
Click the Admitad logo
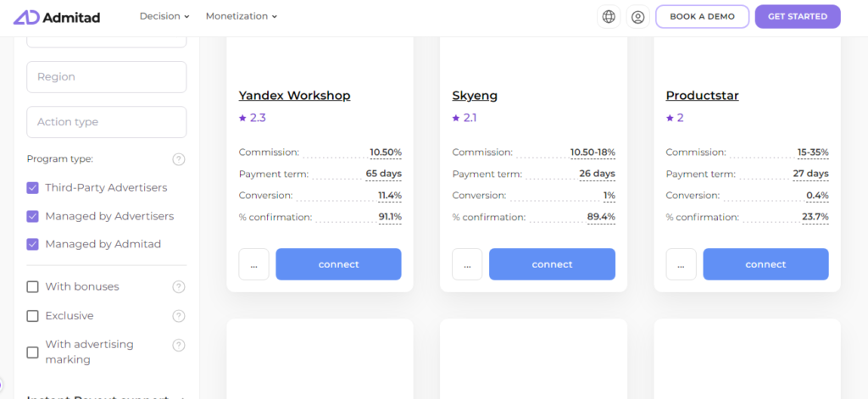(57, 17)
